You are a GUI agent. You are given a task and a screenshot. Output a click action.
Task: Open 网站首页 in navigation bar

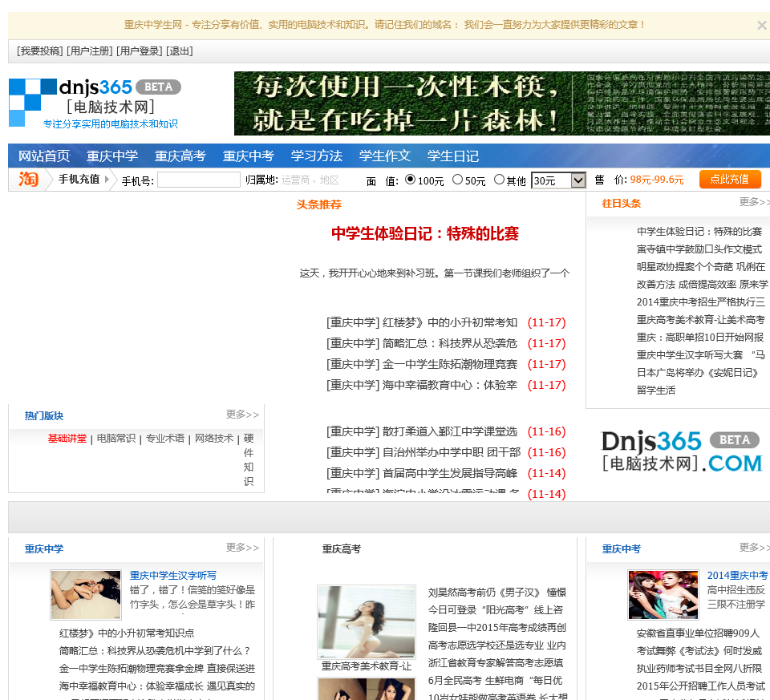pos(44,156)
